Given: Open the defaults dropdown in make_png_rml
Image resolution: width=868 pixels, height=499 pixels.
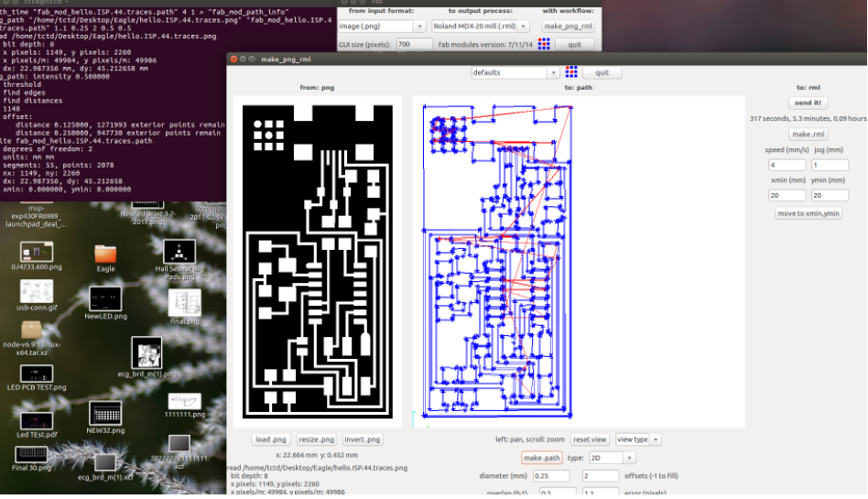Looking at the screenshot, I should click(515, 72).
